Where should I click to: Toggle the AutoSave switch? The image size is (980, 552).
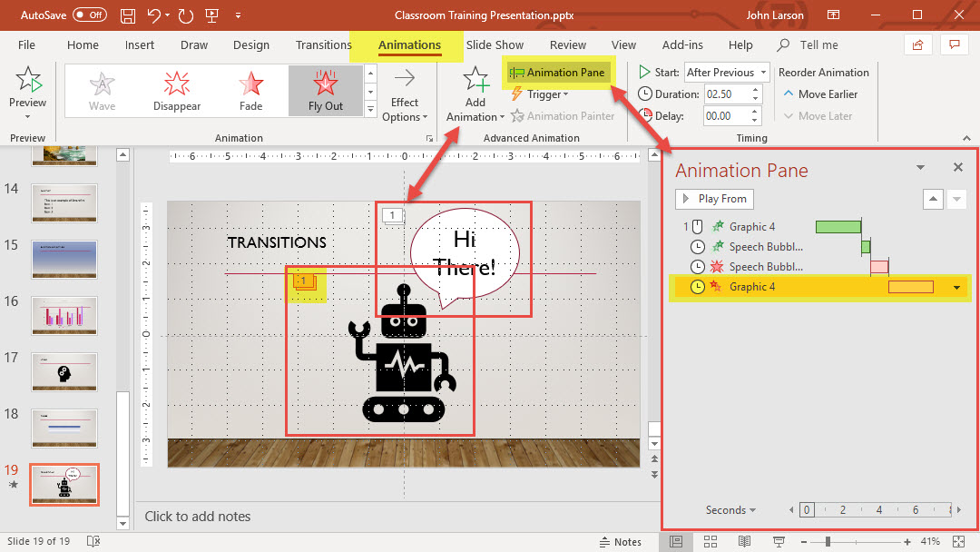click(89, 15)
